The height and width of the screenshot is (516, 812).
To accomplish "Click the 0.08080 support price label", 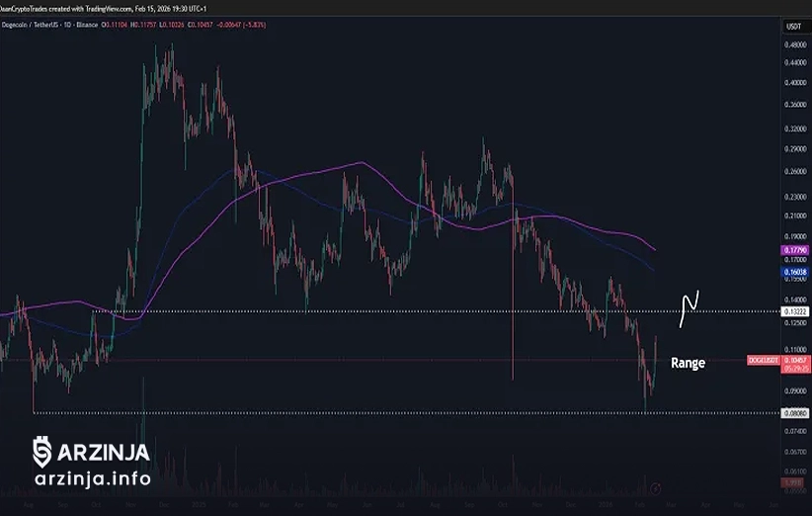I will (794, 412).
